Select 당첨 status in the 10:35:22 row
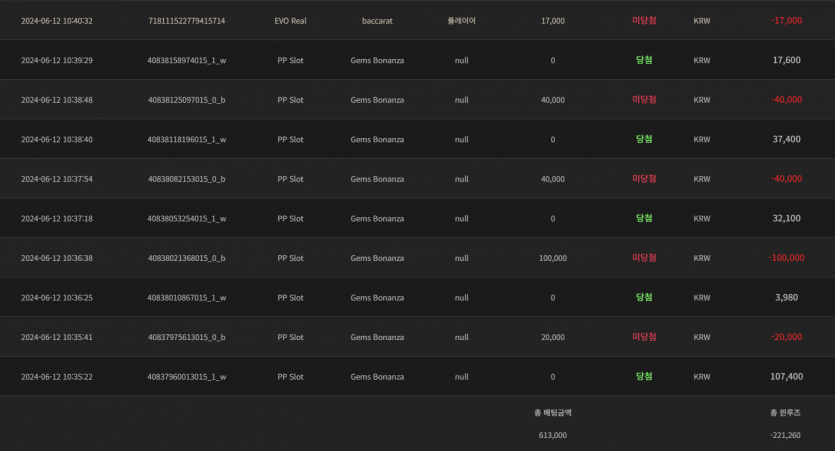The width and height of the screenshot is (835, 451). point(644,376)
